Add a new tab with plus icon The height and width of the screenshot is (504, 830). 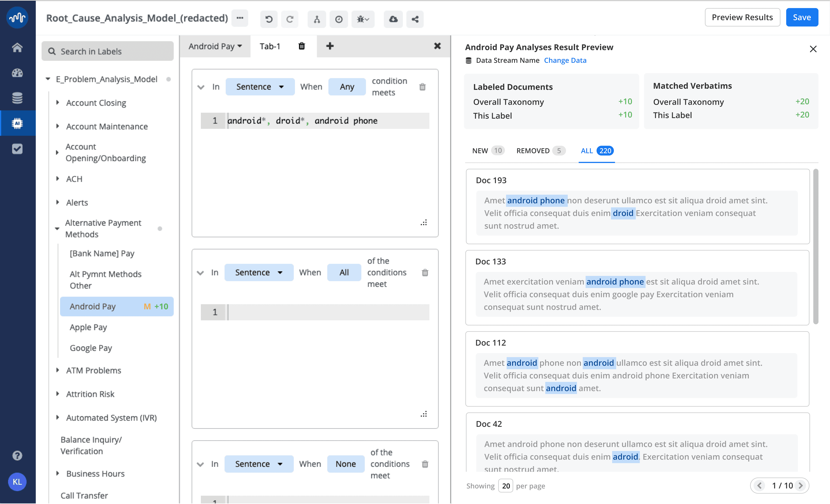(x=330, y=46)
